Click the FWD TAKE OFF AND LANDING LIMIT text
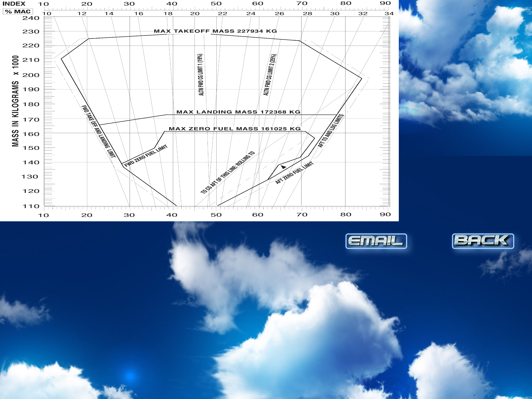This screenshot has height=399, width=532. [x=98, y=131]
